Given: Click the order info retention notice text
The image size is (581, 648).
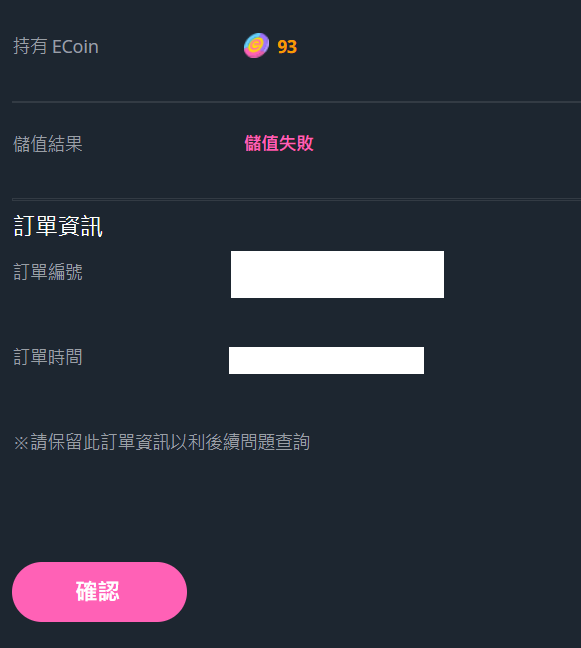Looking at the screenshot, I should tap(162, 442).
